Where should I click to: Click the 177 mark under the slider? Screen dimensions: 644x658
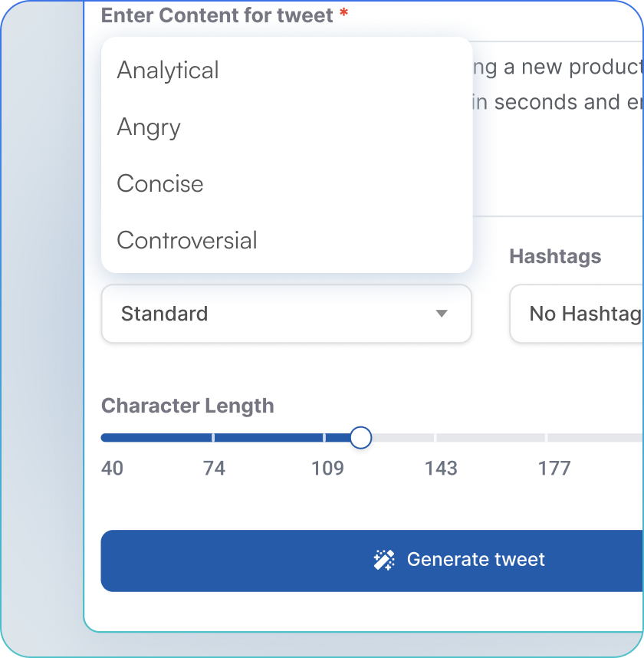click(x=554, y=468)
